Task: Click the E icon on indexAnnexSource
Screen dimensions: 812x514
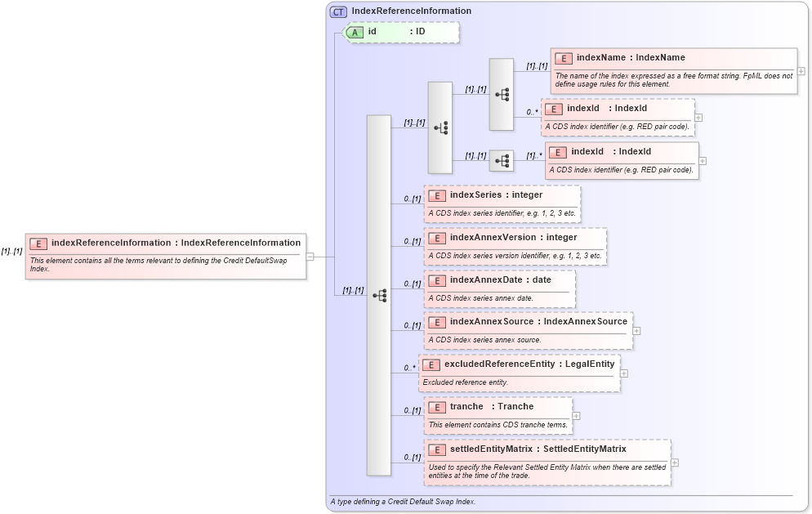Action: [435, 322]
